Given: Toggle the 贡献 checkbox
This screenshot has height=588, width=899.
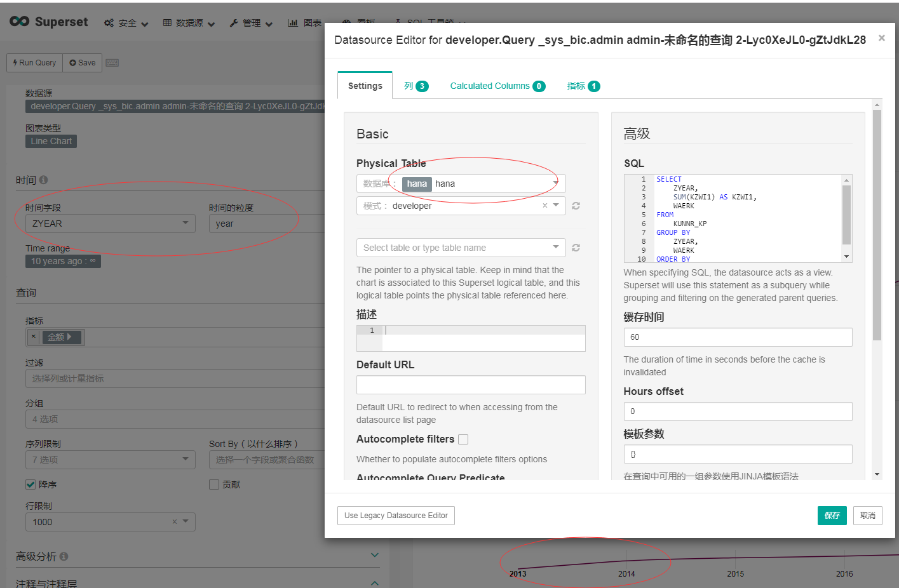Looking at the screenshot, I should (x=214, y=484).
